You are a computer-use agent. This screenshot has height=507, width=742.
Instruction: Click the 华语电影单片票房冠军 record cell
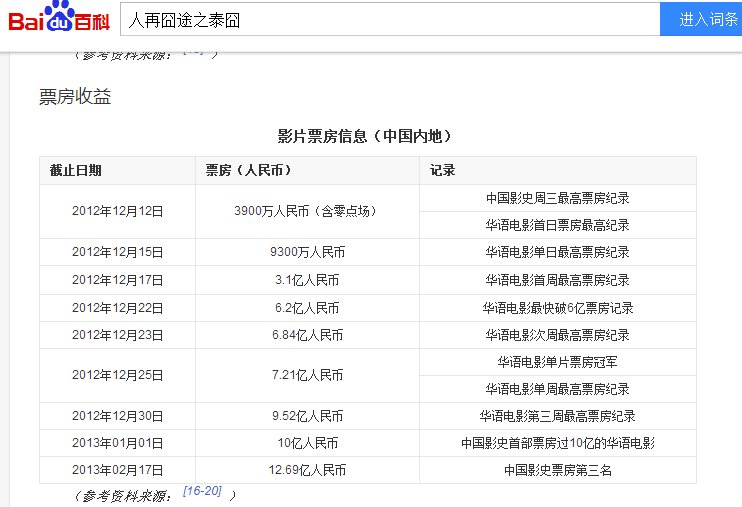coord(557,361)
